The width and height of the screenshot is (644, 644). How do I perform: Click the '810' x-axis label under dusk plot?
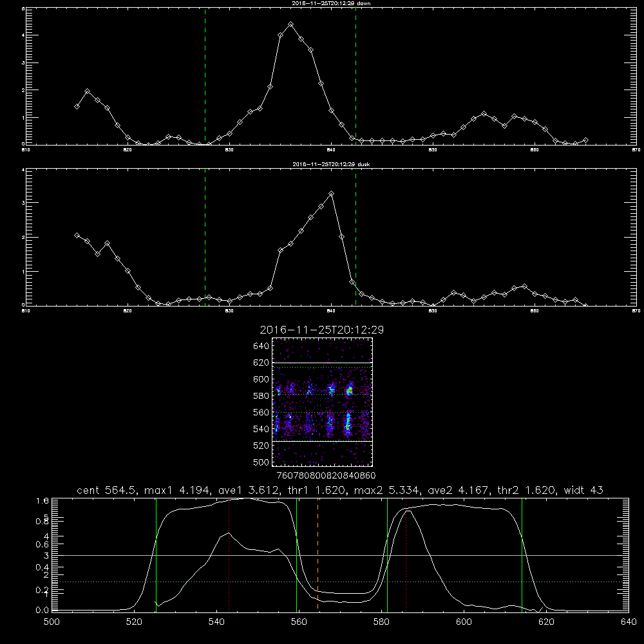26,311
